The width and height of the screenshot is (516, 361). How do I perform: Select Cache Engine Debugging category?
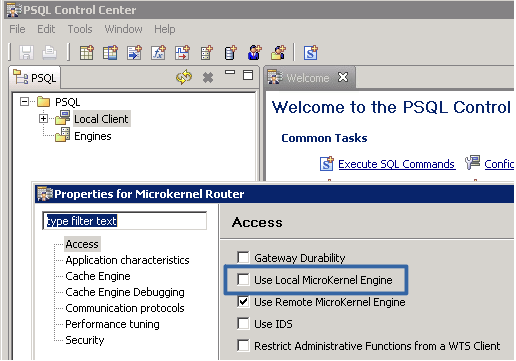tap(125, 292)
